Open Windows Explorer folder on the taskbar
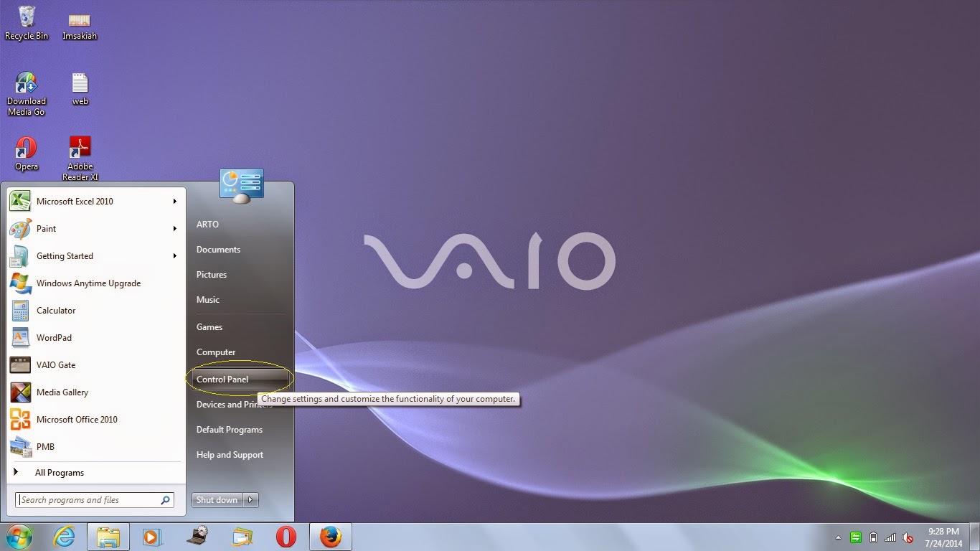 coord(108,537)
